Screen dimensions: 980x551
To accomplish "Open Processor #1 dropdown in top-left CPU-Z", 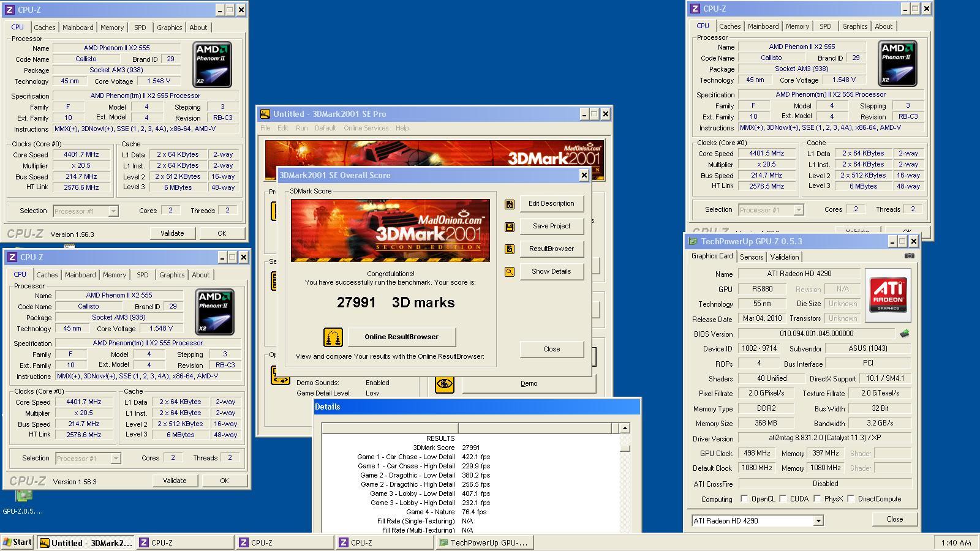I will [x=113, y=211].
